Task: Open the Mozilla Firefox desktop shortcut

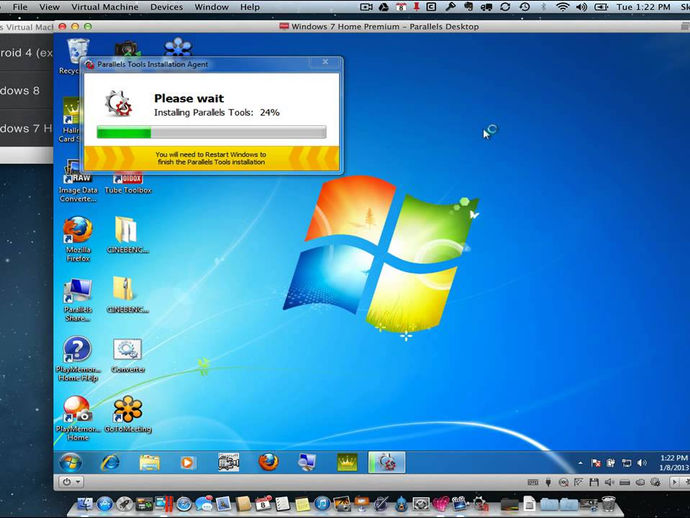Action: coord(78,239)
